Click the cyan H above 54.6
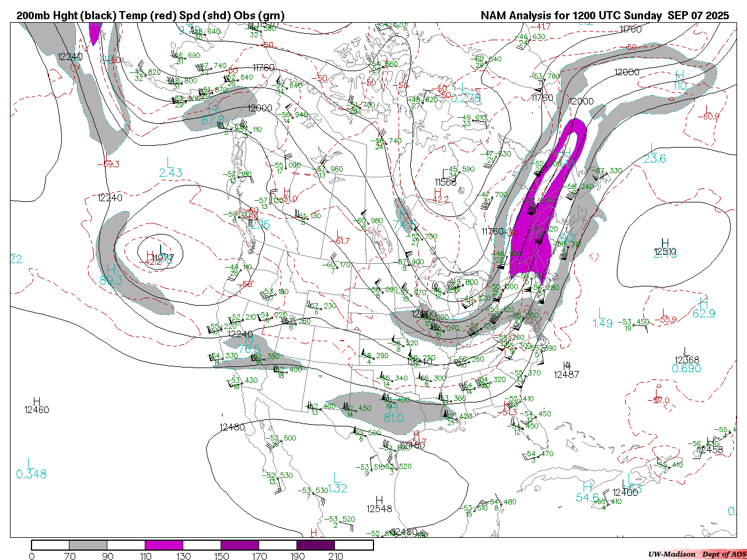Screen dimensions: 747x560 click(588, 487)
